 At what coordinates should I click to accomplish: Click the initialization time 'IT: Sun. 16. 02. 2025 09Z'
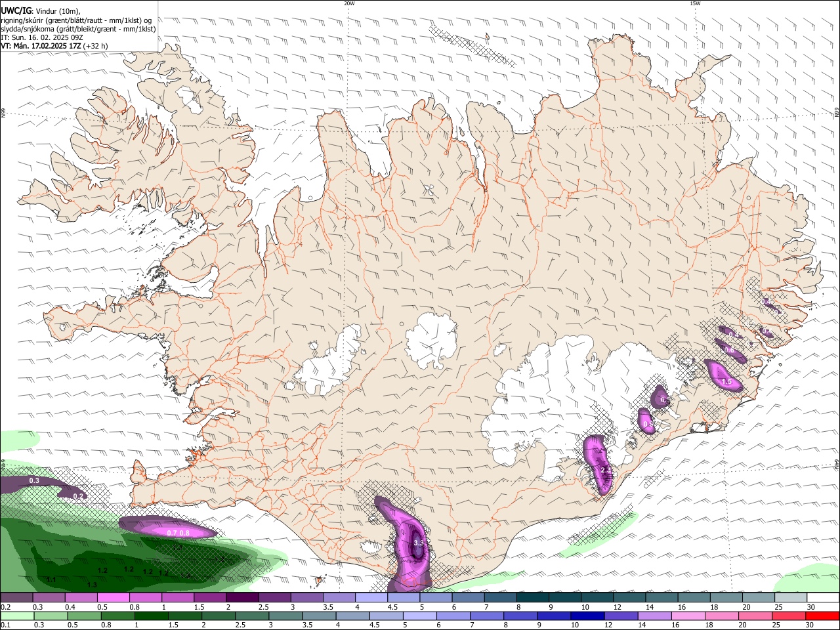tap(41, 37)
